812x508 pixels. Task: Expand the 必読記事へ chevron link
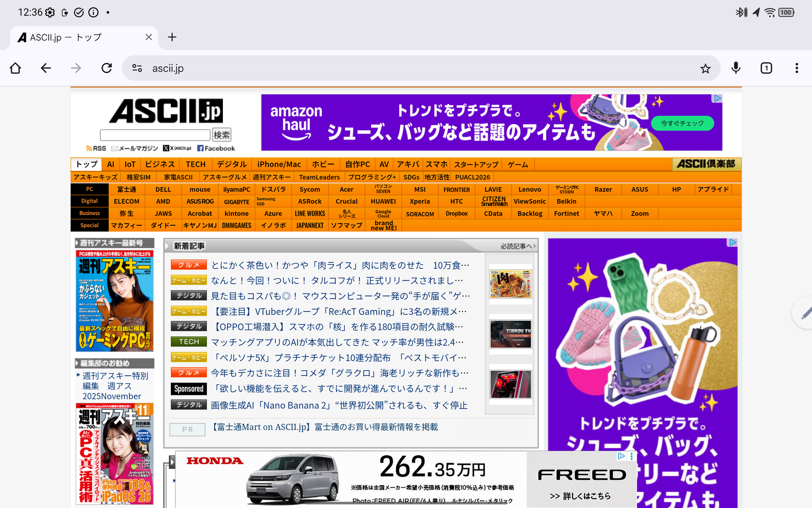coord(518,246)
